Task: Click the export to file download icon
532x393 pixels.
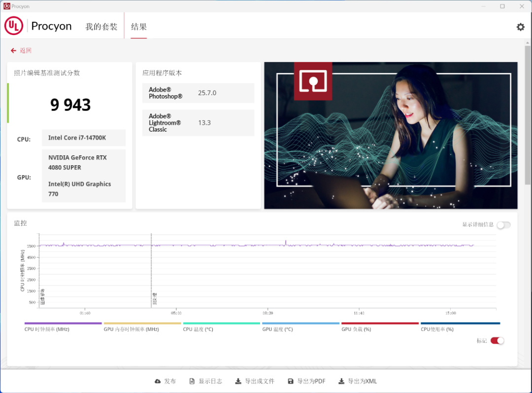Action: (238, 381)
